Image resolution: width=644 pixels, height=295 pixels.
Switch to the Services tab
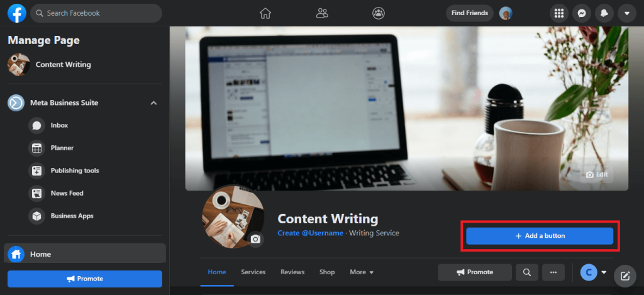[x=253, y=272]
